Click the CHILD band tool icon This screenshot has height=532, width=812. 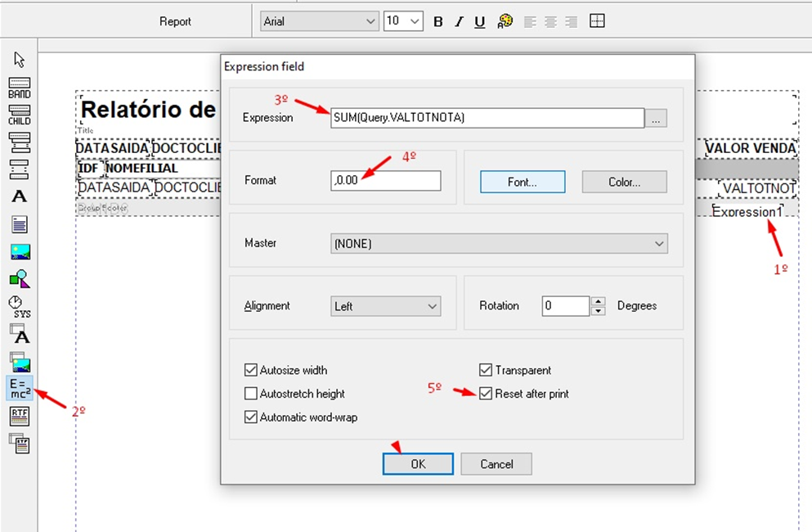tap(20, 115)
